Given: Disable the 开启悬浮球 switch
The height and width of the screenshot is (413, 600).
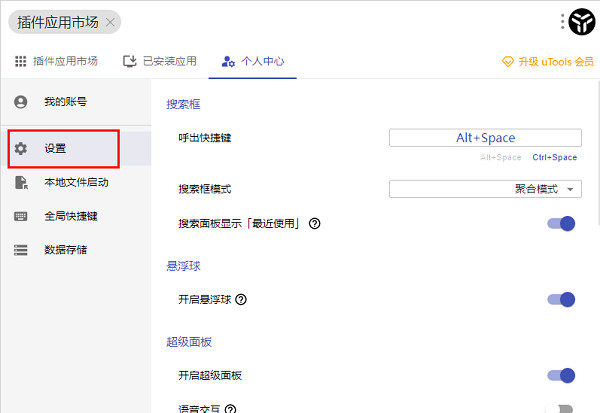Looking at the screenshot, I should [561, 299].
